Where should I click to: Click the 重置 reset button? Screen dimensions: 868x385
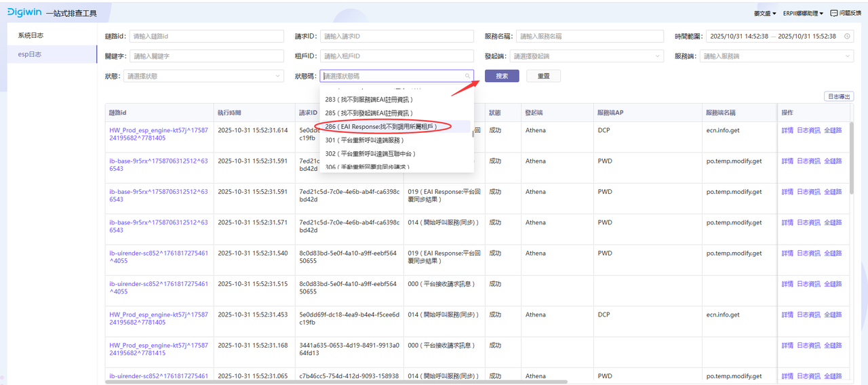pyautogui.click(x=543, y=76)
